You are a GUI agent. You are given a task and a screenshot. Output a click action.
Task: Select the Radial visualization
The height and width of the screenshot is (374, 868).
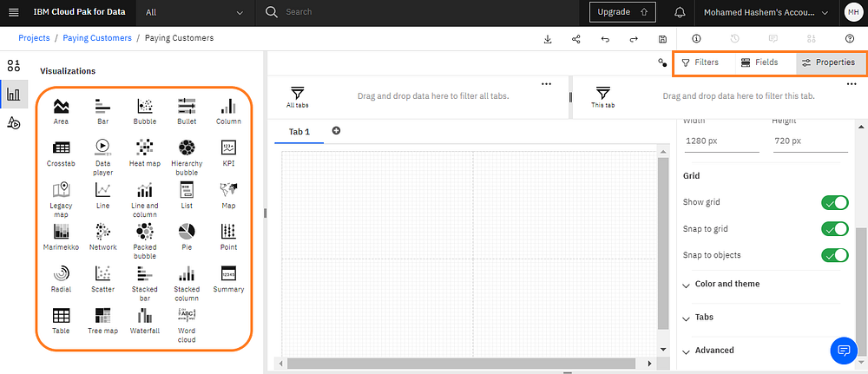click(61, 279)
